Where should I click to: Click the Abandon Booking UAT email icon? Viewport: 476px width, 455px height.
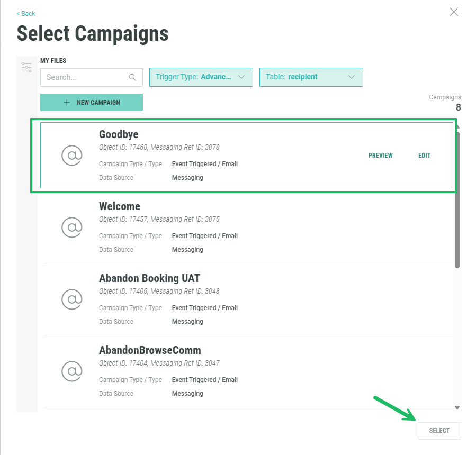click(x=72, y=299)
